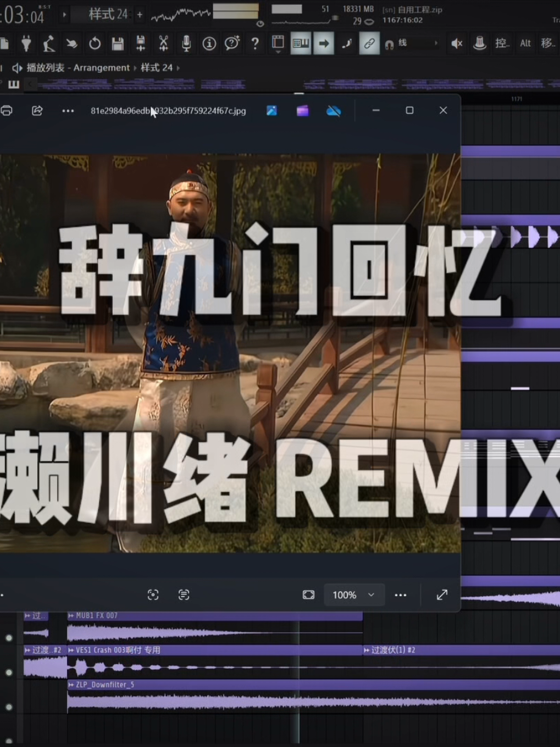
Task: Toggle the right arrow button in toolbar
Action: (x=324, y=43)
